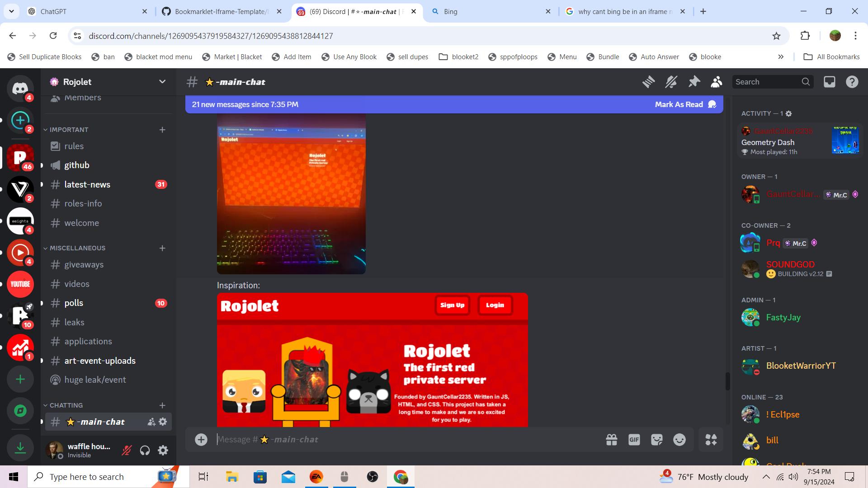The width and height of the screenshot is (868, 488).
Task: Click the chat scrollbar thumb
Action: pyautogui.click(x=727, y=381)
